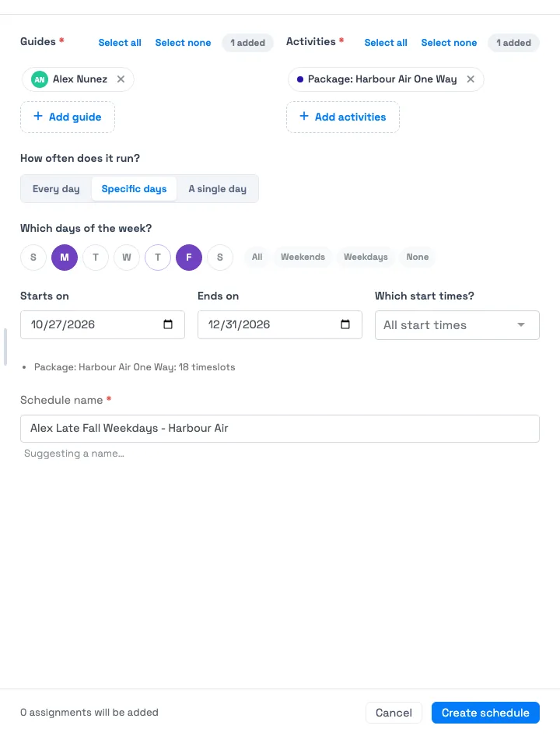Select all activities link

(x=386, y=43)
